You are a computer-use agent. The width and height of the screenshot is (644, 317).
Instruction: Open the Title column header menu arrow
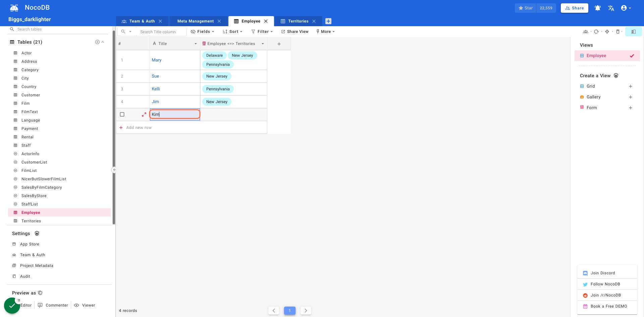click(x=196, y=44)
